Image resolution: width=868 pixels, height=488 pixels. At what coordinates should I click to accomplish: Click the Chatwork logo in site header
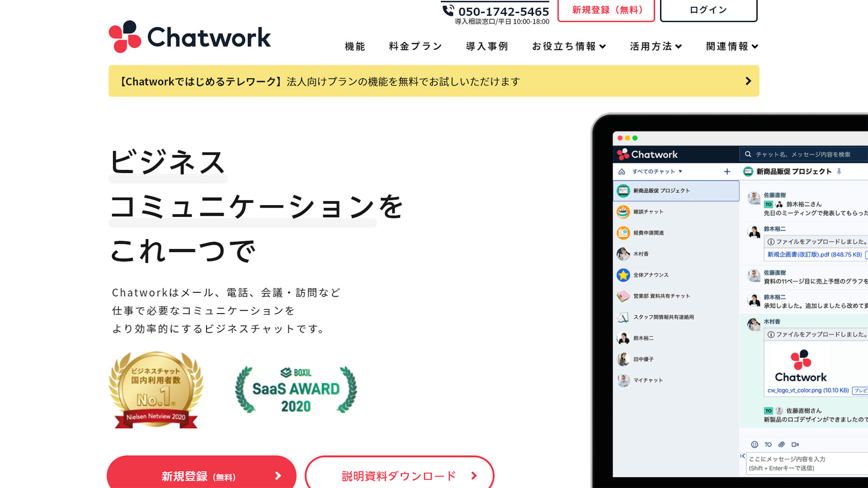[190, 37]
